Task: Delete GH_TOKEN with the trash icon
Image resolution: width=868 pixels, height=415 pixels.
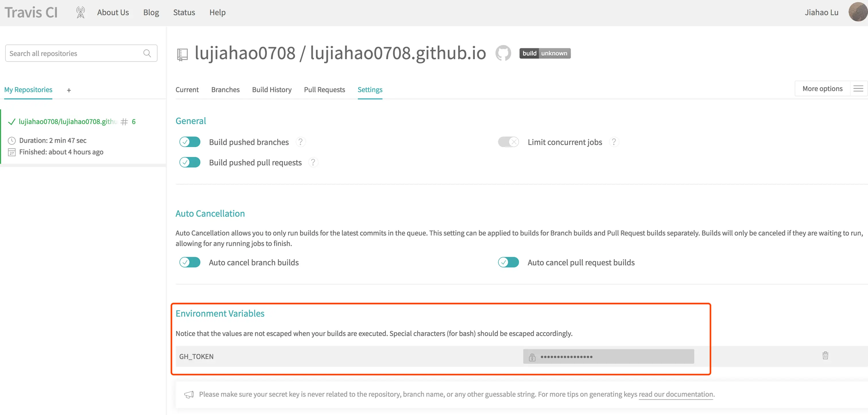Action: 825,356
